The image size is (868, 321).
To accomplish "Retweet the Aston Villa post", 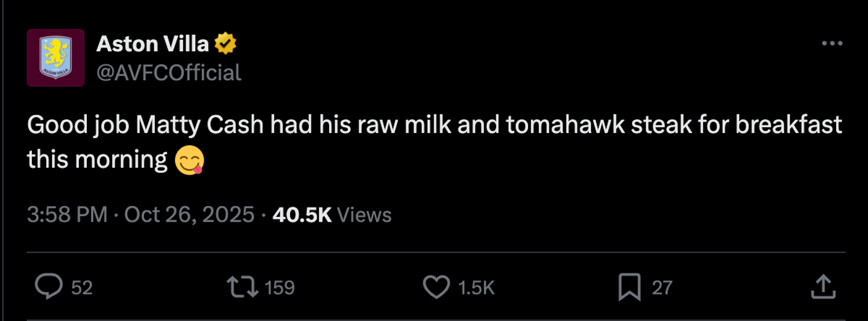I will click(x=242, y=287).
